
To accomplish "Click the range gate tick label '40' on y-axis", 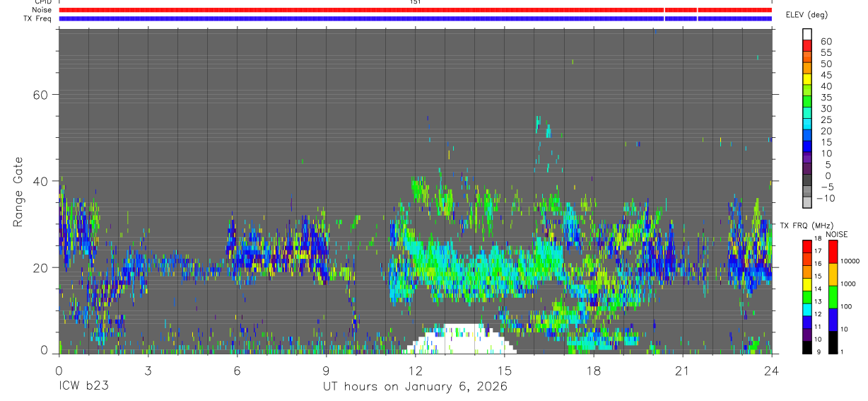I will (39, 181).
